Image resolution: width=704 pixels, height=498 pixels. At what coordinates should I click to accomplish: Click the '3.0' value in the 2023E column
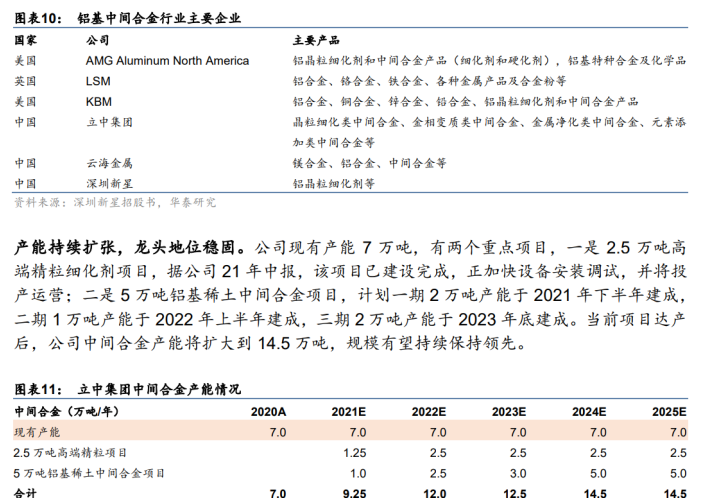(518, 473)
